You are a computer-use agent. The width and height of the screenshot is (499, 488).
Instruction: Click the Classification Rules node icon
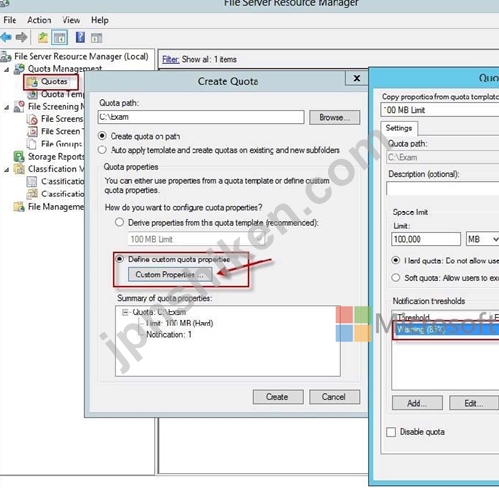(x=32, y=194)
